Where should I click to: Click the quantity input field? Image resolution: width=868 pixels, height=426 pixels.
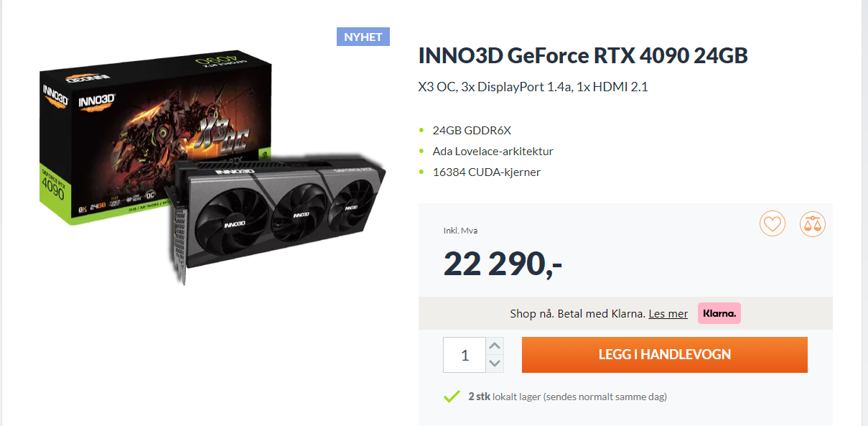465,355
